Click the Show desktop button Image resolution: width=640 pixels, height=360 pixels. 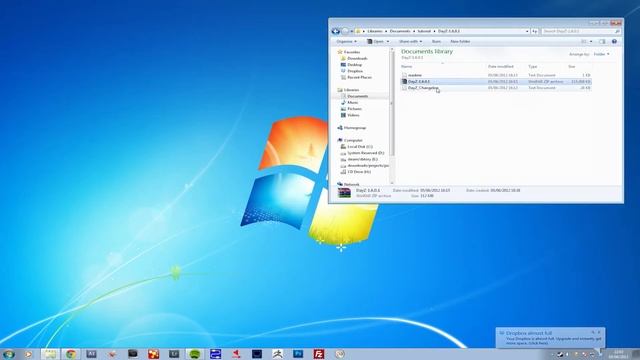[x=636, y=354]
